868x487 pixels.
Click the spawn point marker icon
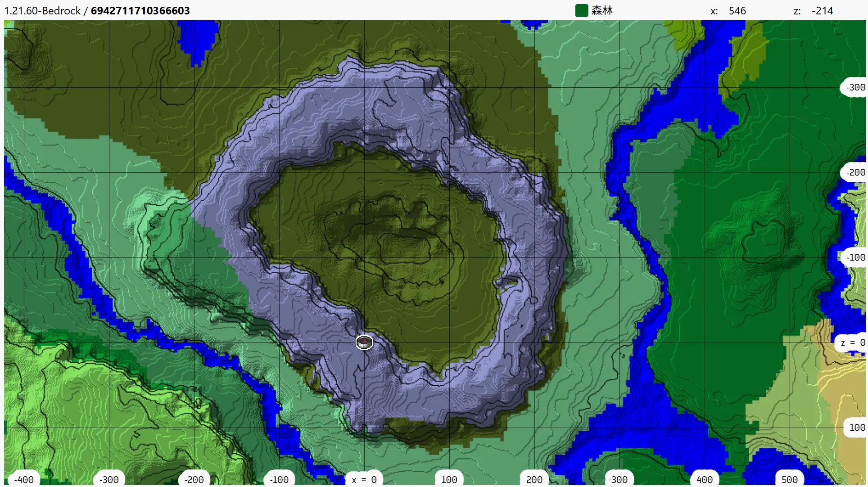[x=364, y=343]
